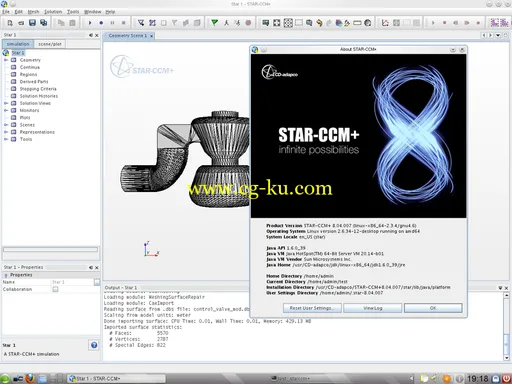Click the scene monitor toolbar icon
The height and width of the screenshot is (384, 512).
click(266, 23)
